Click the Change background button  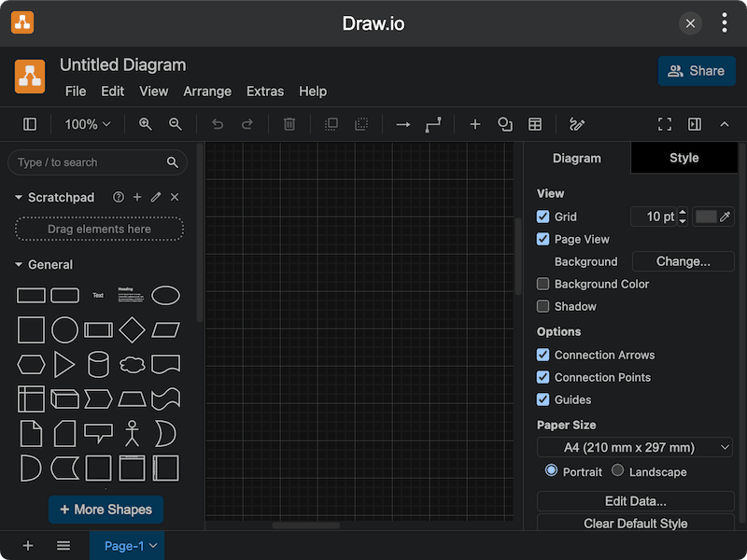(683, 261)
